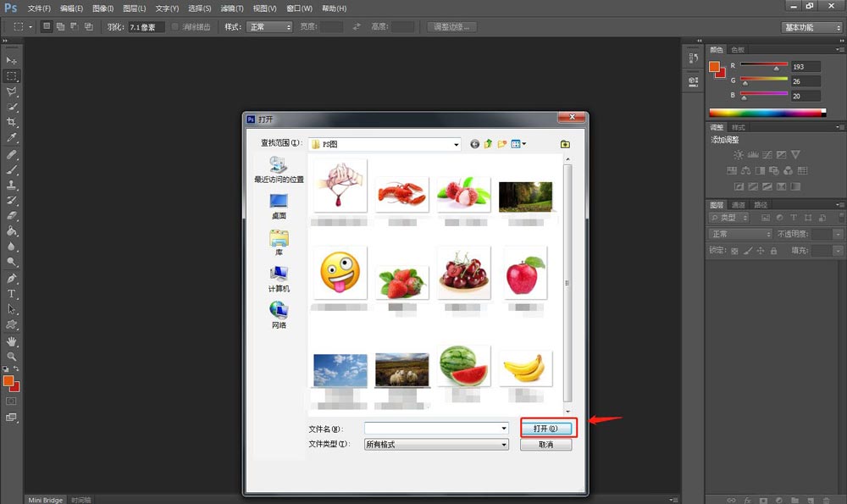Image resolution: width=847 pixels, height=504 pixels.
Task: Open the layer blend mode 正常 dropdown
Action: tap(740, 234)
